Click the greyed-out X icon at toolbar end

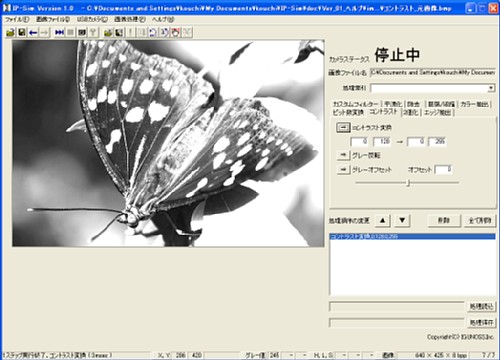(x=187, y=32)
